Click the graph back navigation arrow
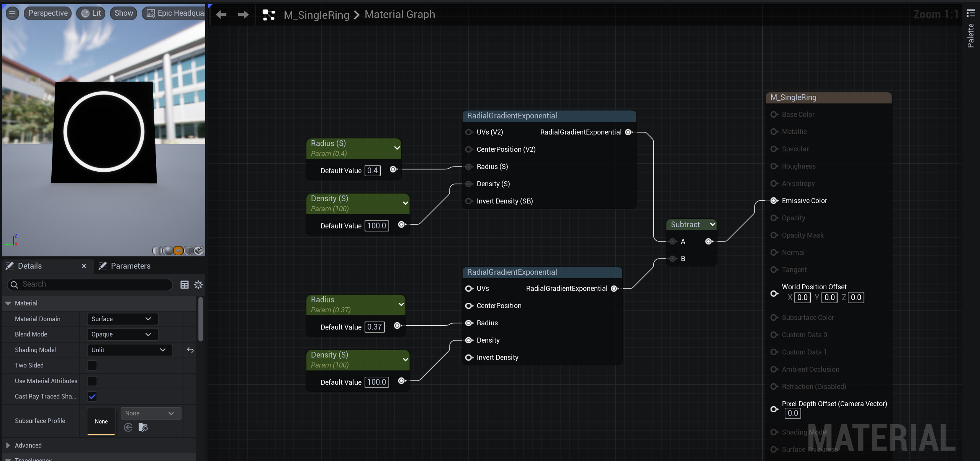Screen dimensions: 980x461 [221, 15]
